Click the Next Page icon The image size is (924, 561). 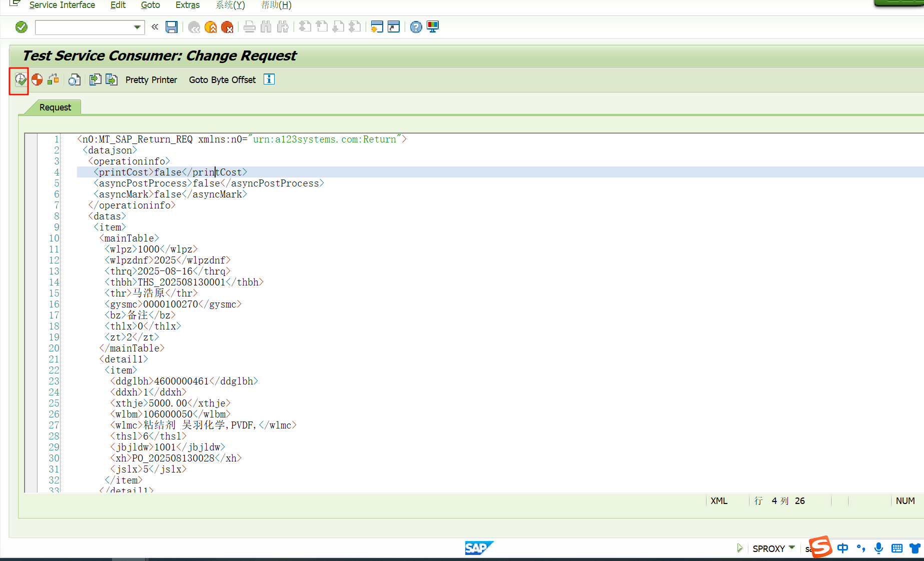338,27
